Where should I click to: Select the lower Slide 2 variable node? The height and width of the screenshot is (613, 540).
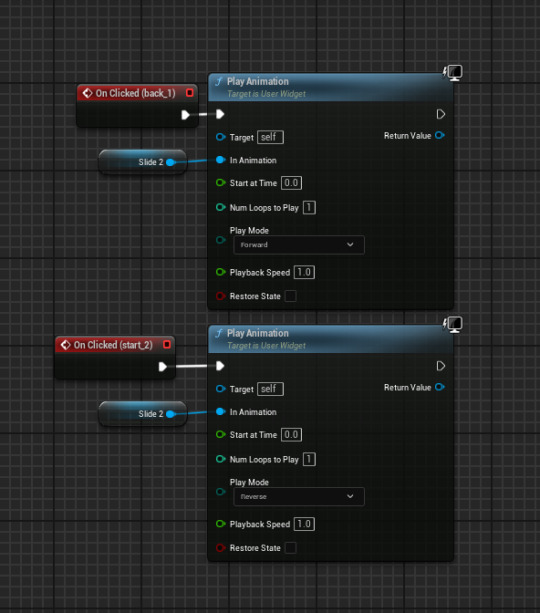click(x=143, y=414)
